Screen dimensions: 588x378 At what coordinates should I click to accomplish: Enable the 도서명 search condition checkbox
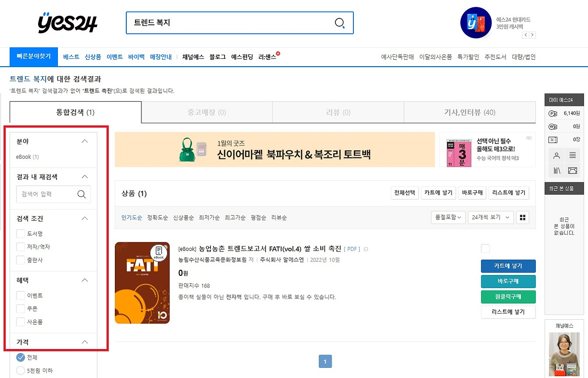point(20,234)
